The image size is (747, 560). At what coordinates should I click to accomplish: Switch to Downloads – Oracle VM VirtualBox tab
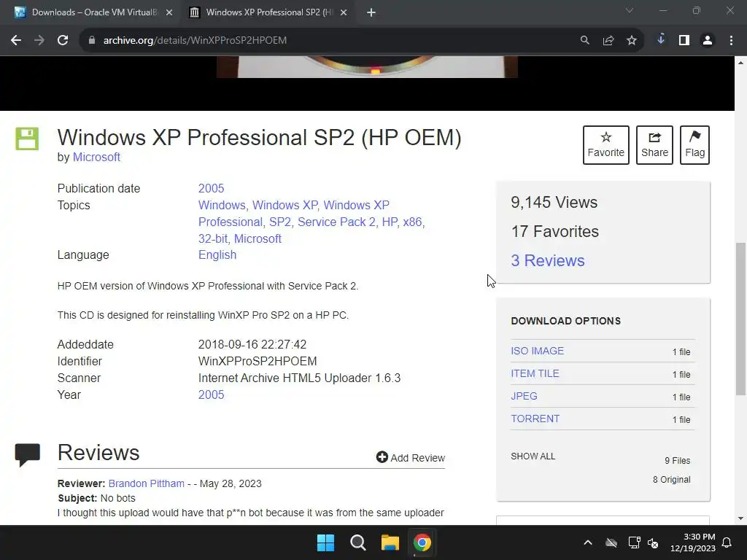pyautogui.click(x=93, y=12)
